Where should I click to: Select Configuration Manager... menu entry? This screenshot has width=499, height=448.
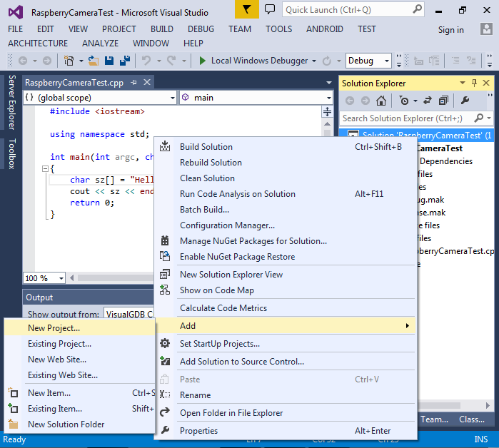tap(286, 225)
